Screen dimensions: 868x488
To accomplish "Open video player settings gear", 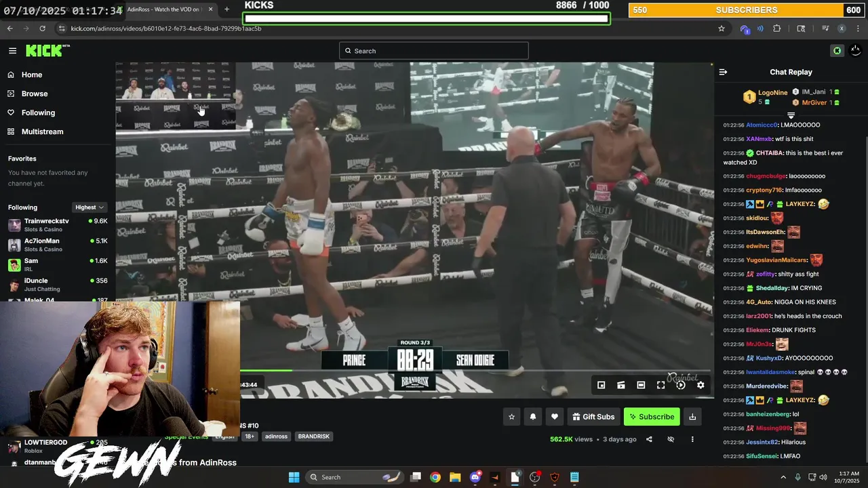I will point(701,385).
